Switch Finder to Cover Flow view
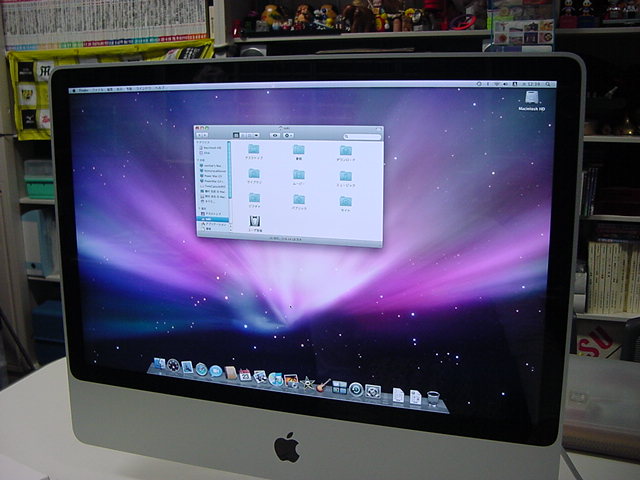 256,135
